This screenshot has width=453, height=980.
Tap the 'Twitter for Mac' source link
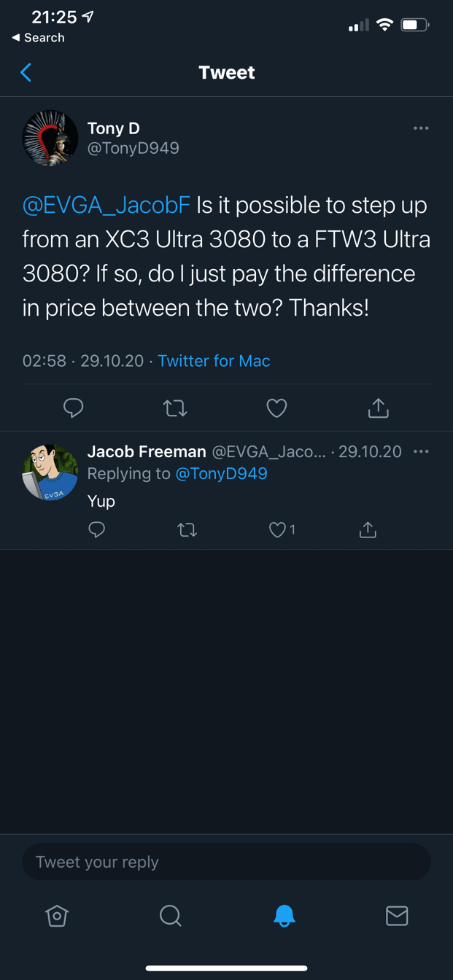tap(214, 361)
